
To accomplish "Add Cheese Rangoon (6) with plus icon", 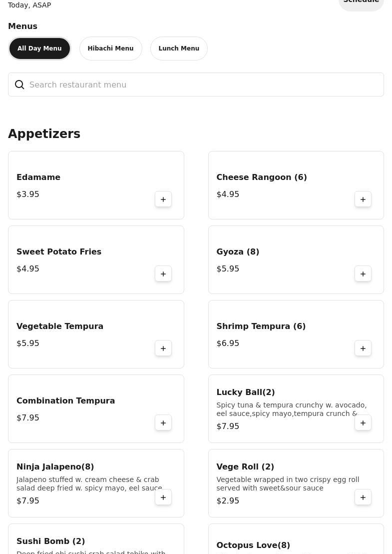I will 363,199.
